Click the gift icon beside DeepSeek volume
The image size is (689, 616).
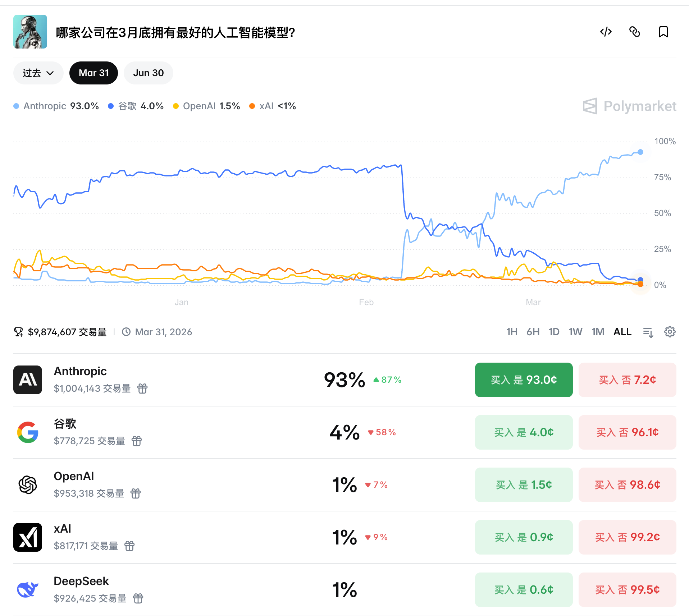pyautogui.click(x=138, y=598)
